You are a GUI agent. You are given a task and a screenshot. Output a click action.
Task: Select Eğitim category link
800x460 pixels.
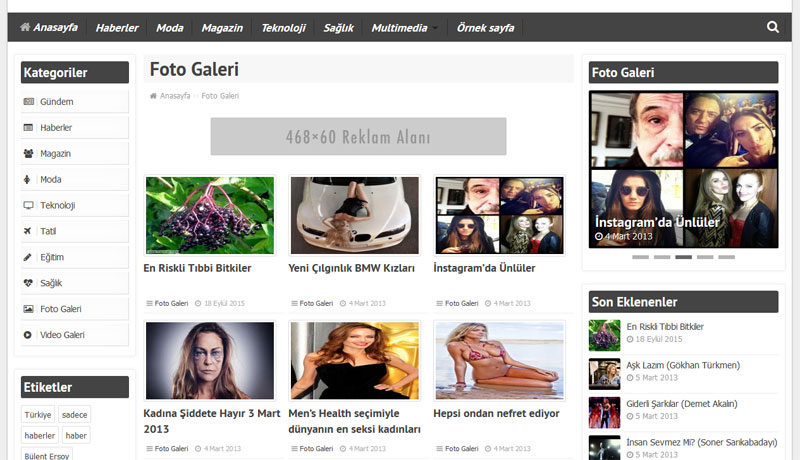[52, 257]
